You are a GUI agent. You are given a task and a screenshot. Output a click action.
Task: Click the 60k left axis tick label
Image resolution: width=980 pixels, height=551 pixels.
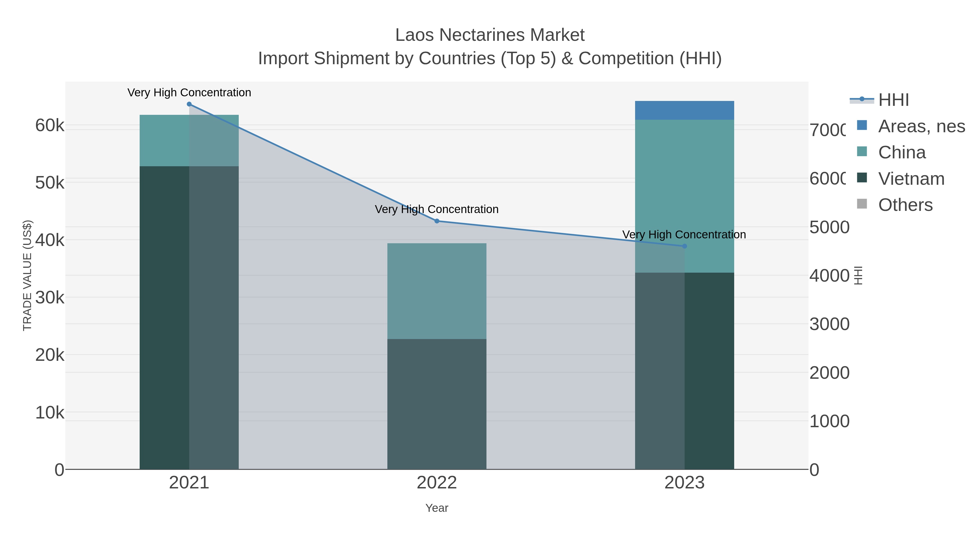tap(50, 125)
